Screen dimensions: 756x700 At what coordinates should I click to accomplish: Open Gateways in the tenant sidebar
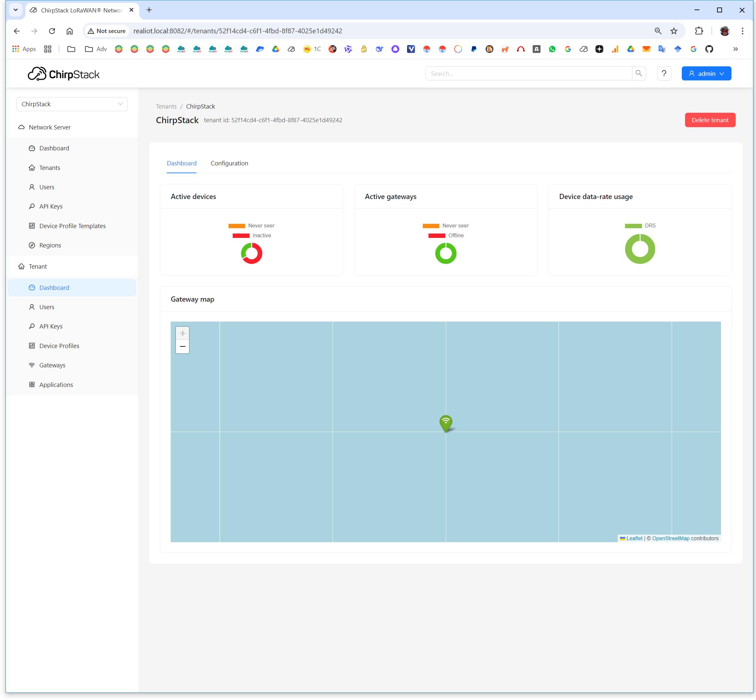click(52, 365)
